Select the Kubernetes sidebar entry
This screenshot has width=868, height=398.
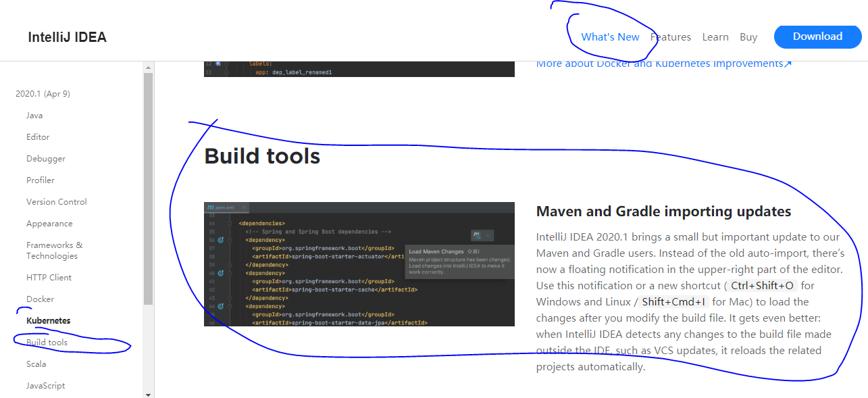48,320
